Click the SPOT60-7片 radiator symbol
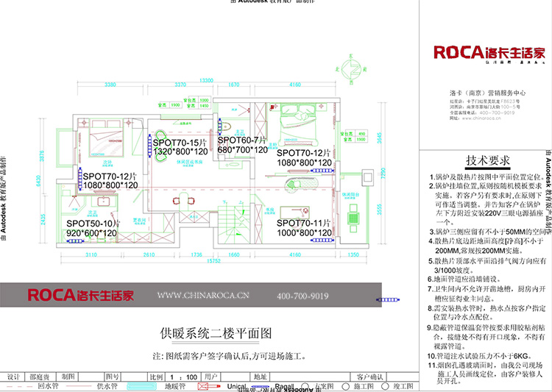This screenshot has width=552, height=392. [x=219, y=128]
